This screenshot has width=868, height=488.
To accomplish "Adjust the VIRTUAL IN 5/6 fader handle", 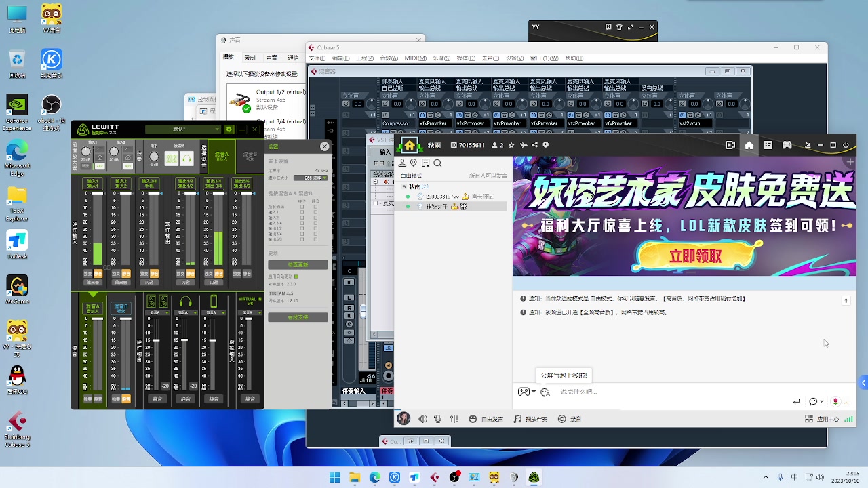I will point(249,319).
